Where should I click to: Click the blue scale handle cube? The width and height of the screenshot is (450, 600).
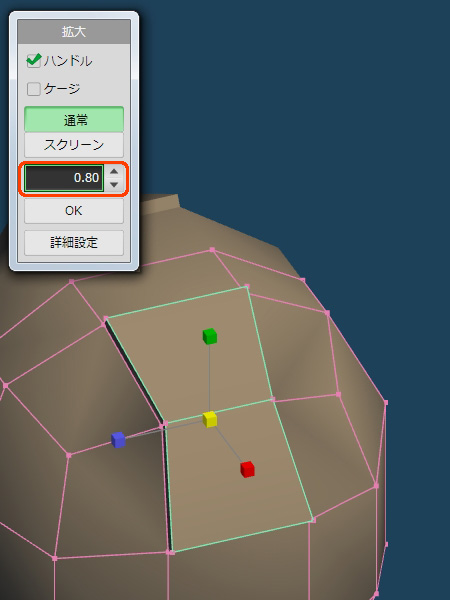(118, 440)
